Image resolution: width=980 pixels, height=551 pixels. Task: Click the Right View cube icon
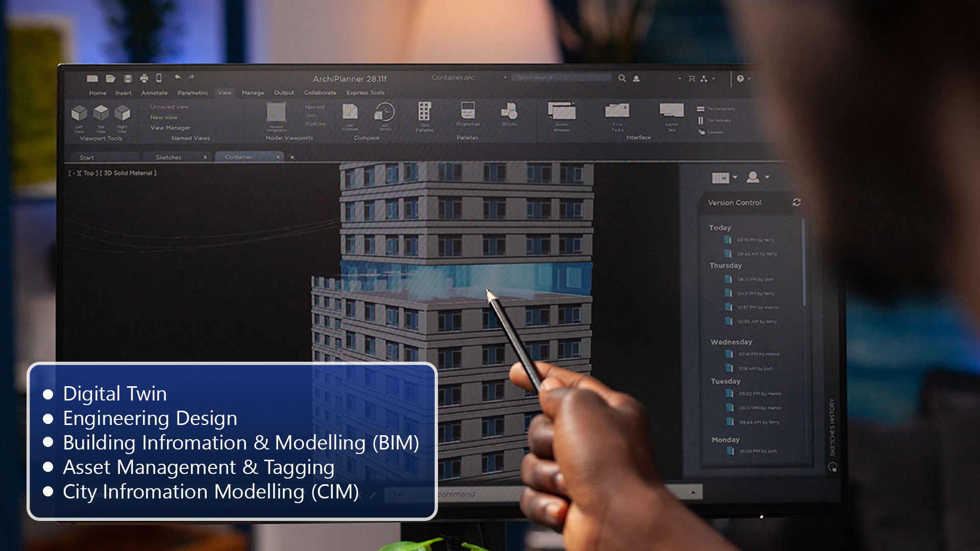pyautogui.click(x=122, y=113)
